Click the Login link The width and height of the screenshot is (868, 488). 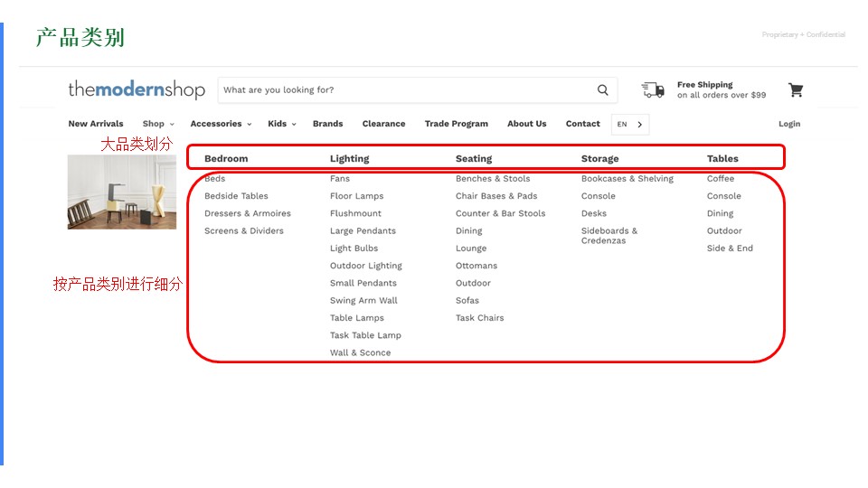[789, 124]
